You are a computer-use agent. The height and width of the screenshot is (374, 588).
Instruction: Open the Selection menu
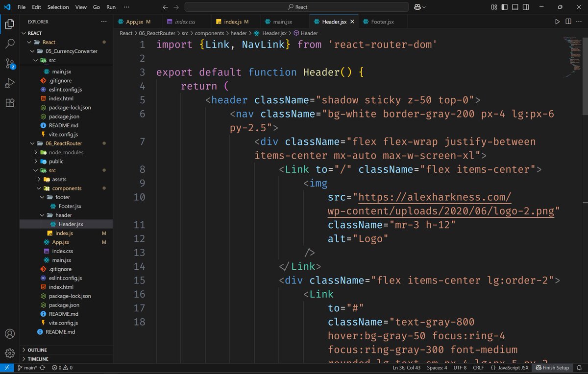tap(58, 7)
